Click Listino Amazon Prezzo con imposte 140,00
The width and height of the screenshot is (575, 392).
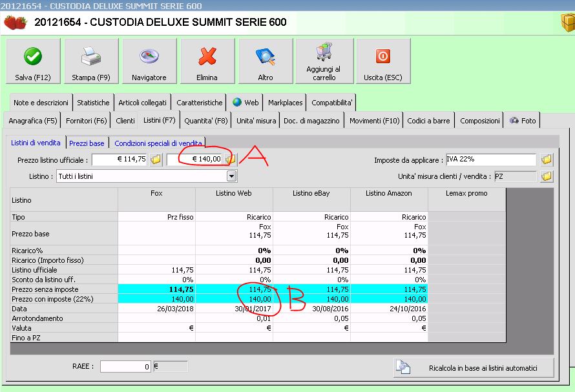389,299
